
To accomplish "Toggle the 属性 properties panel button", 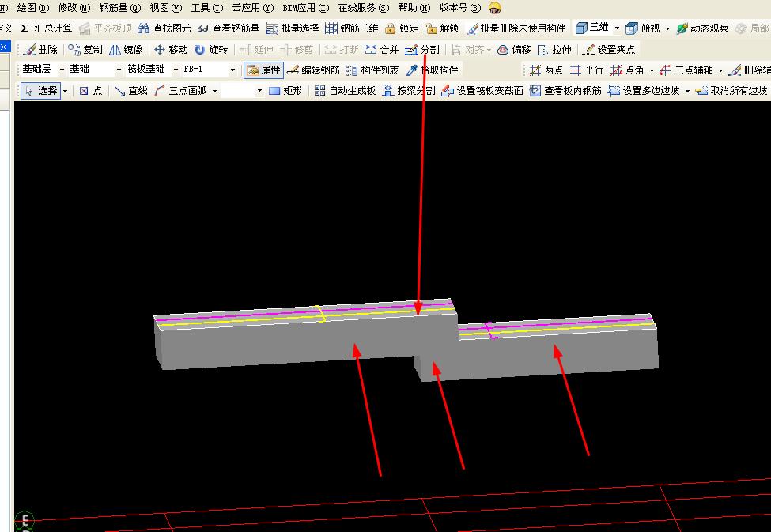I will point(263,70).
